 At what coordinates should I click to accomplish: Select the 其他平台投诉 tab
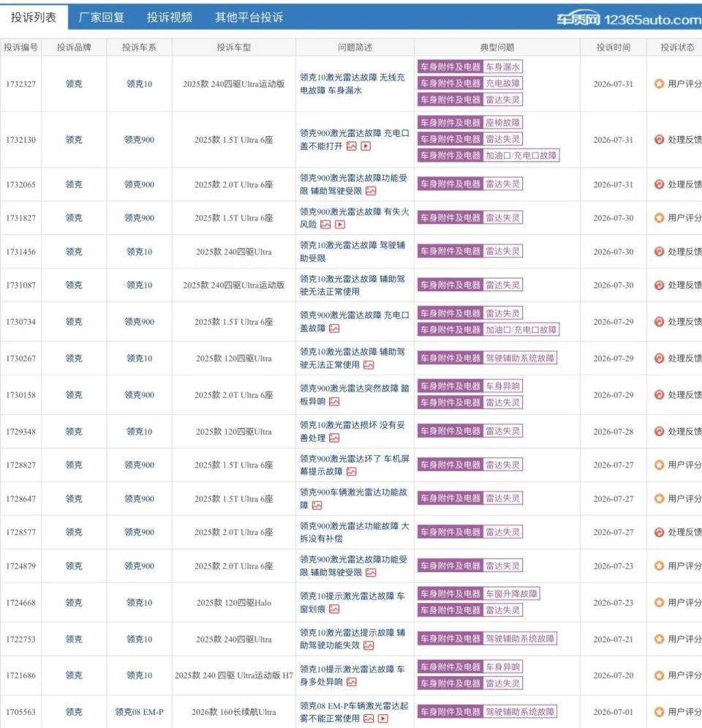pyautogui.click(x=249, y=18)
